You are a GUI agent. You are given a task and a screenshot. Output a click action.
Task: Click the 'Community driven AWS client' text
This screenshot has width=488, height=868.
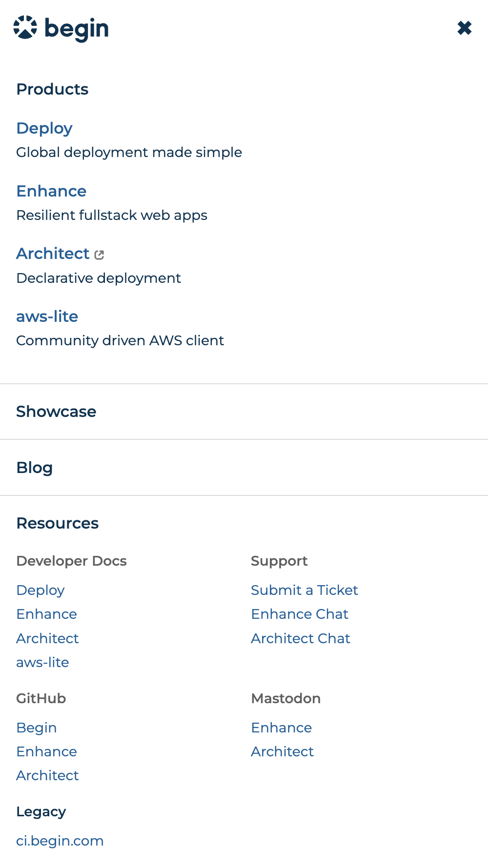[120, 340]
